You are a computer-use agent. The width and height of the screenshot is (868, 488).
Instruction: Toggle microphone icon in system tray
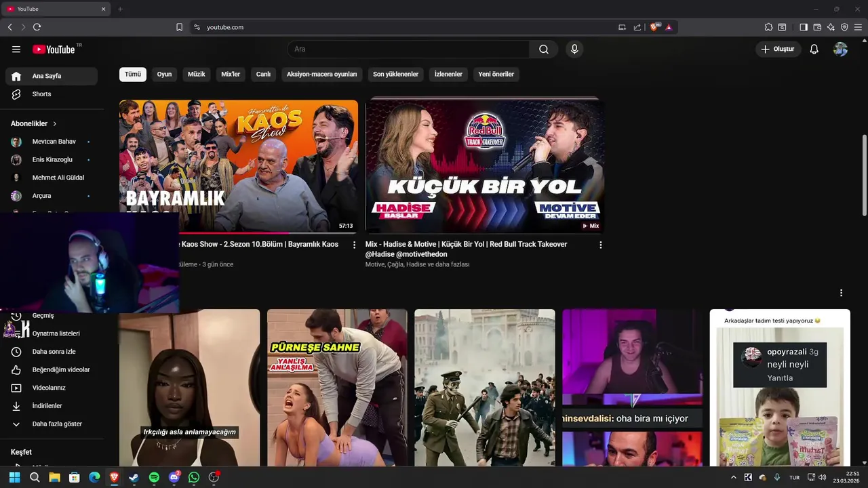click(x=777, y=477)
